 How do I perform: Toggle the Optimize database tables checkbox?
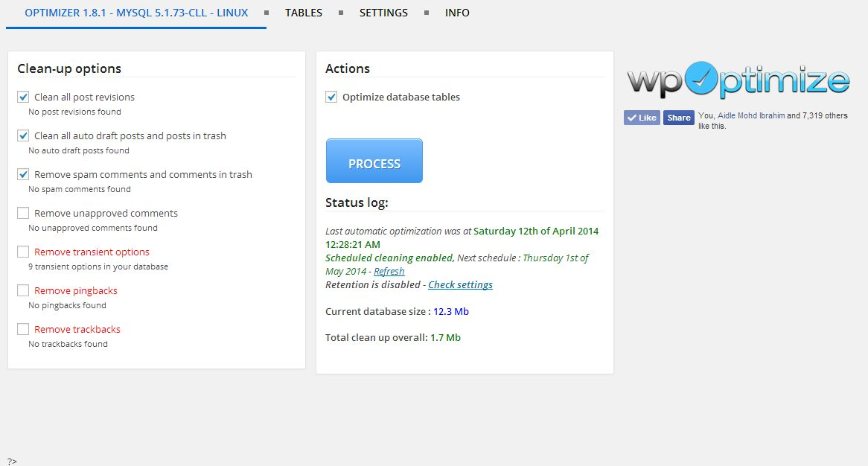point(331,97)
